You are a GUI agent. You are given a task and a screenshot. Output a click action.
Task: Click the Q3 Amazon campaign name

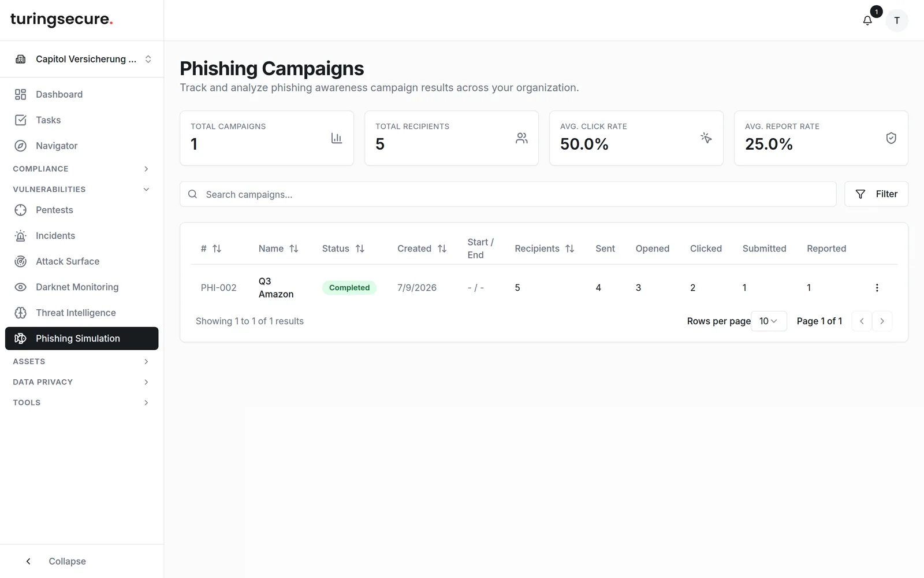276,288
